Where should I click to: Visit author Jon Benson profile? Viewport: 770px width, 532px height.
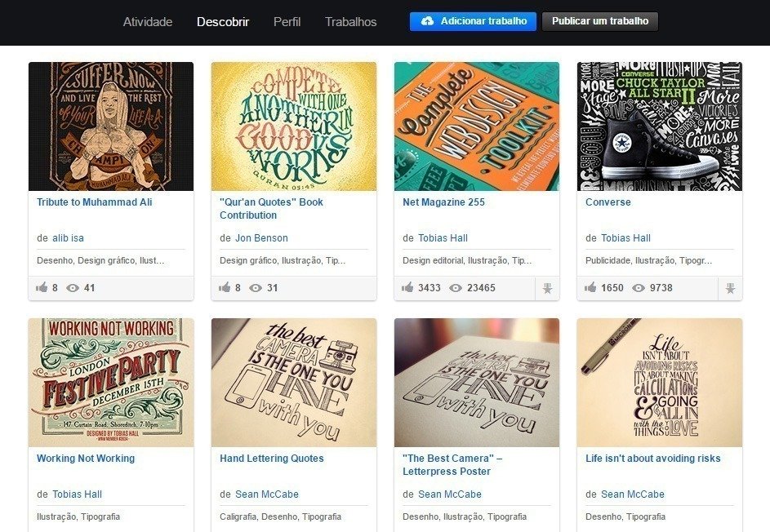tap(261, 238)
